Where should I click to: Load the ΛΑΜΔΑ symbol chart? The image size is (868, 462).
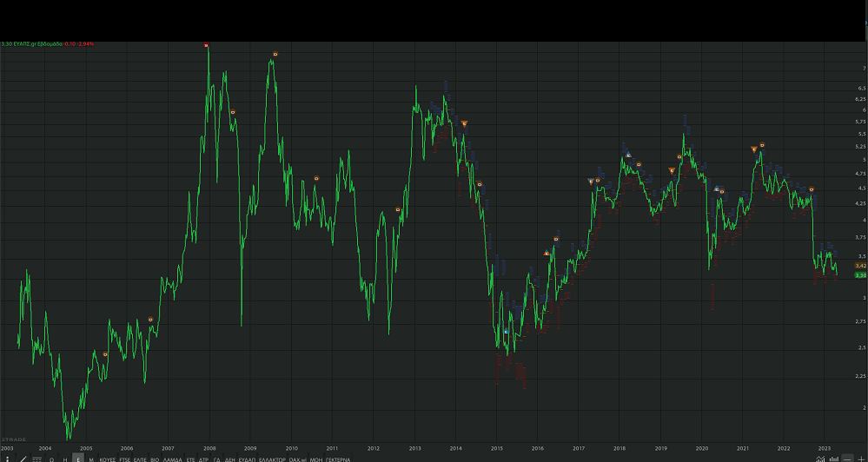coord(172,459)
